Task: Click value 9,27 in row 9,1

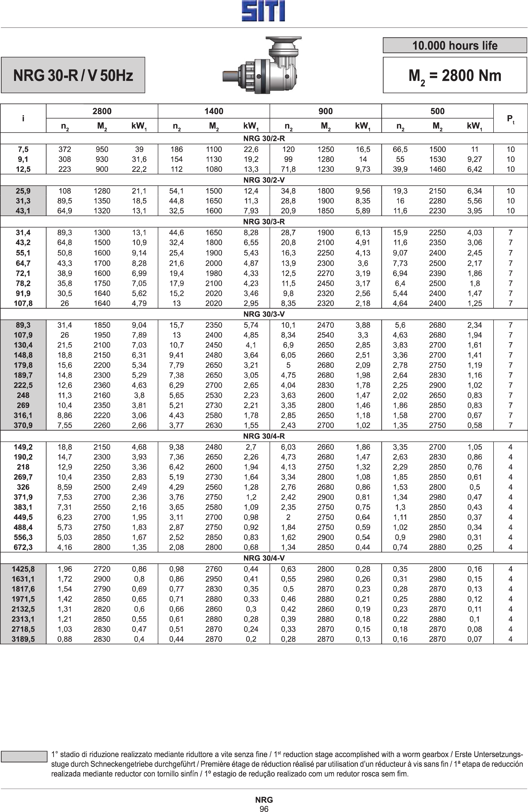Action: click(475, 159)
